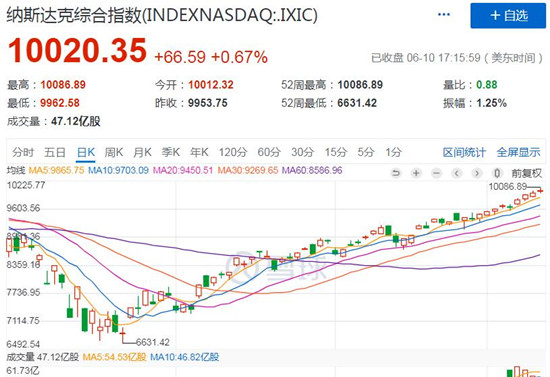Image resolution: width=550 pixels, height=377 pixels.
Task: Click the index title 纳斯达克综合指数
Action: click(x=74, y=15)
